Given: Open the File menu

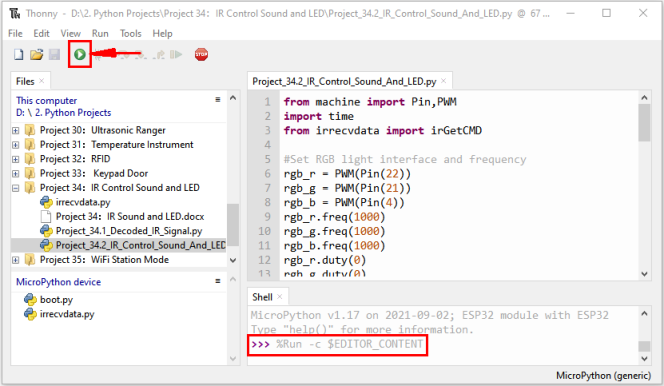Looking at the screenshot, I should click(15, 33).
